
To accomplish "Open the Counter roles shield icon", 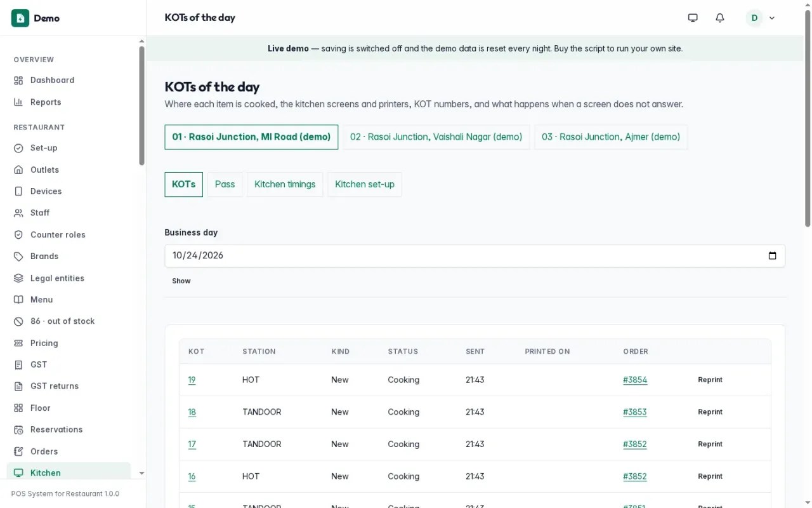I will tap(18, 235).
